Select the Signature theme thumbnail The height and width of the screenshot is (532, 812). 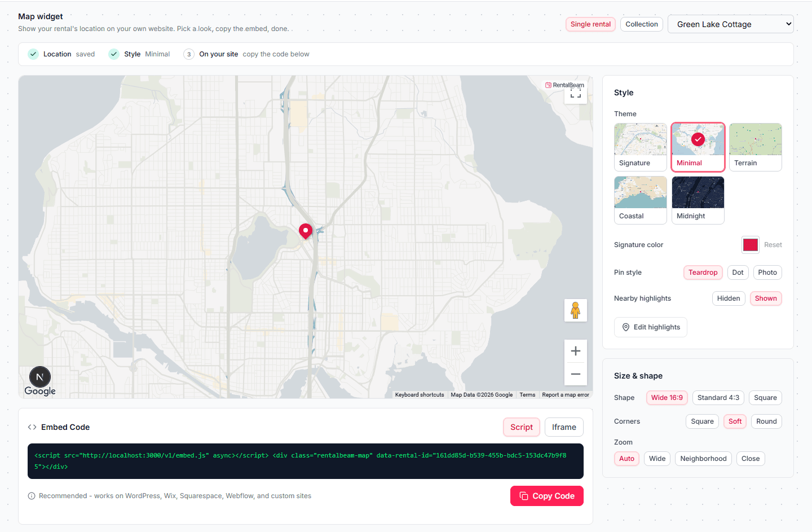641,147
